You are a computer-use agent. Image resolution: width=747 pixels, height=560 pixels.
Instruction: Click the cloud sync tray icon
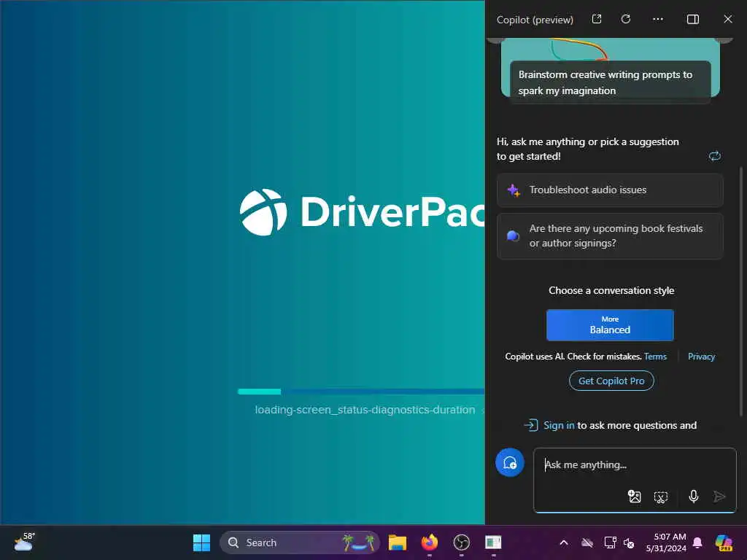coord(587,542)
